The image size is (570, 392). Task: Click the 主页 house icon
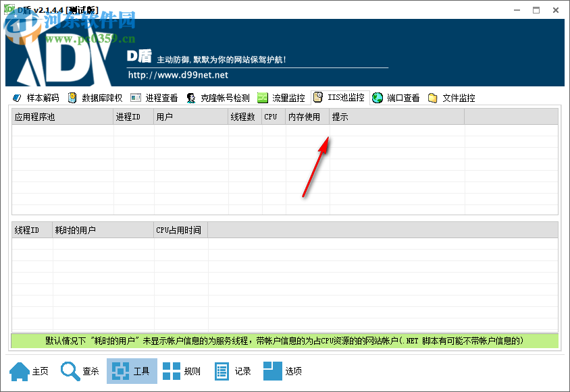pos(20,371)
